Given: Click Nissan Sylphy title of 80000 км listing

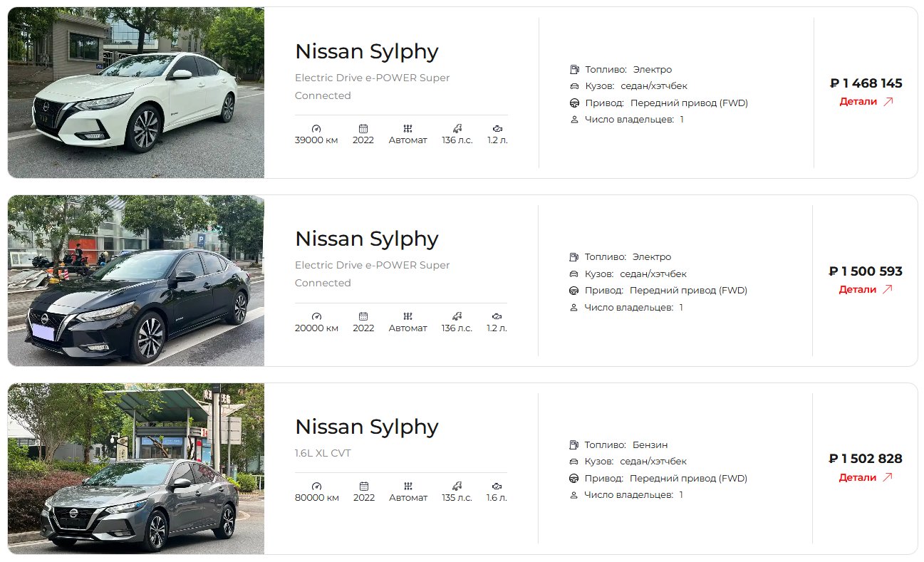Looking at the screenshot, I should click(x=366, y=427).
